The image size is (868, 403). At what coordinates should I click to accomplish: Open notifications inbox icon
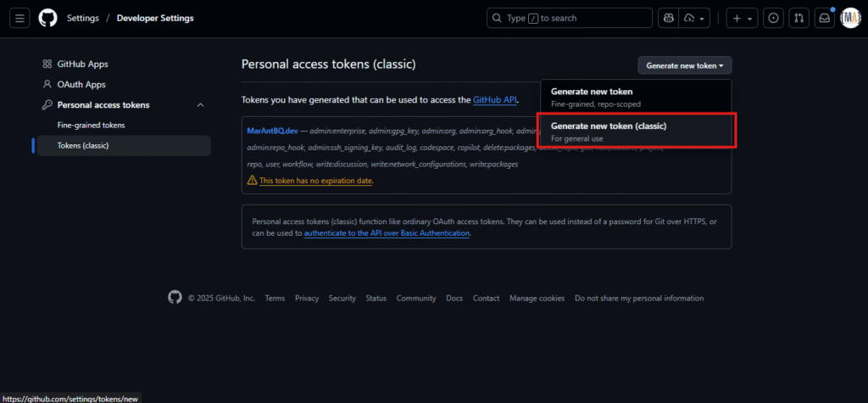click(824, 19)
